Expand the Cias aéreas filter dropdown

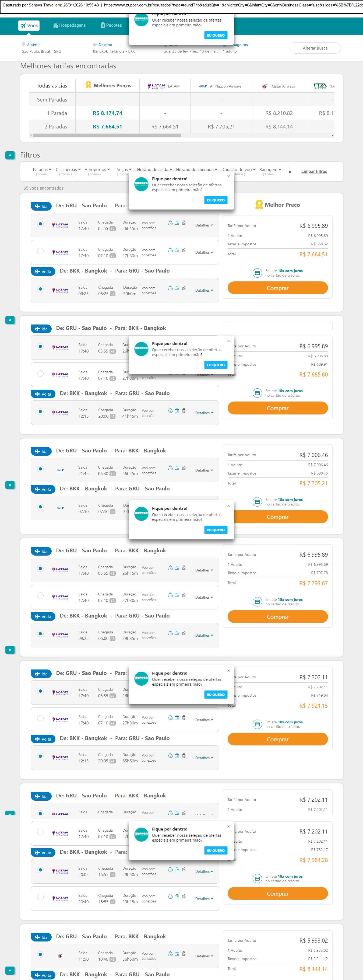click(x=68, y=170)
